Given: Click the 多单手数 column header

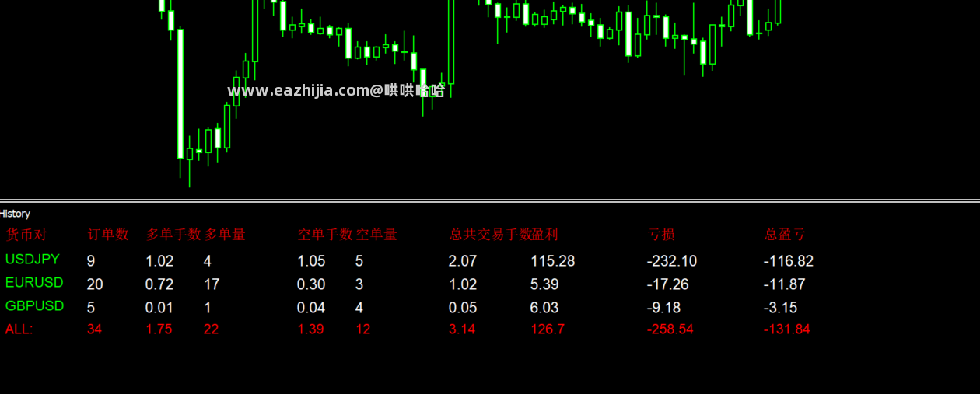Looking at the screenshot, I should [174, 234].
